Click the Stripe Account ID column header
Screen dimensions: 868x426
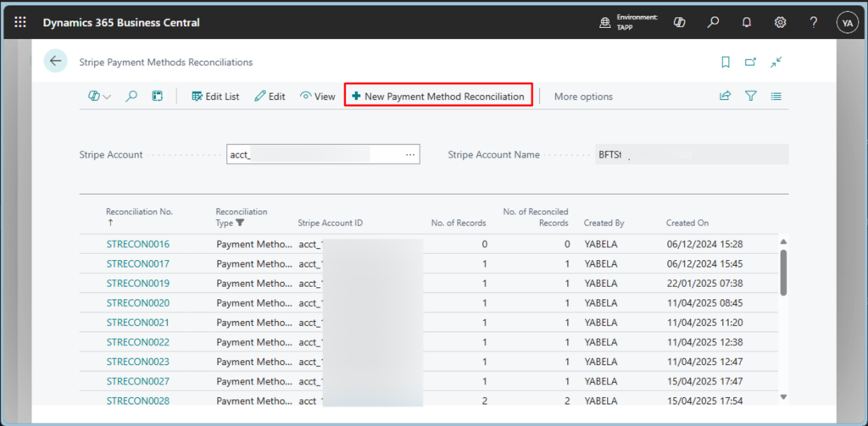click(x=331, y=223)
